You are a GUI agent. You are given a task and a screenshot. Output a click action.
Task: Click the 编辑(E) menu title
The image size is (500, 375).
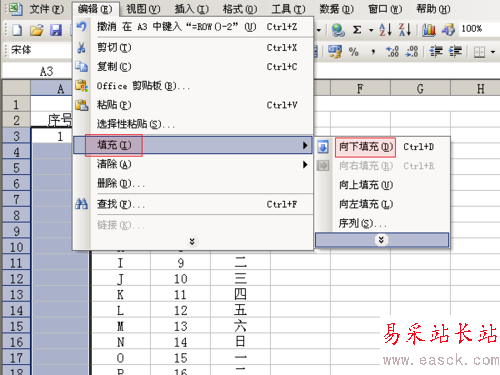pyautogui.click(x=95, y=9)
